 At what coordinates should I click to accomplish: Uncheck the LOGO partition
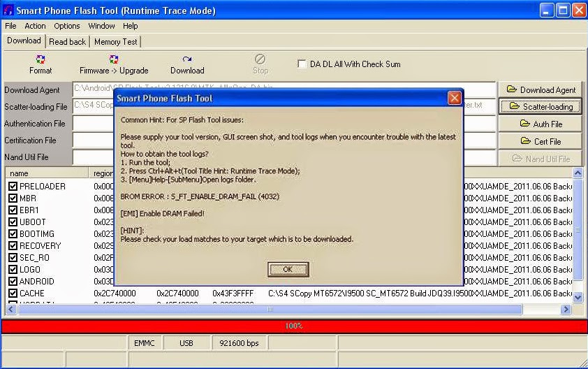point(13,270)
